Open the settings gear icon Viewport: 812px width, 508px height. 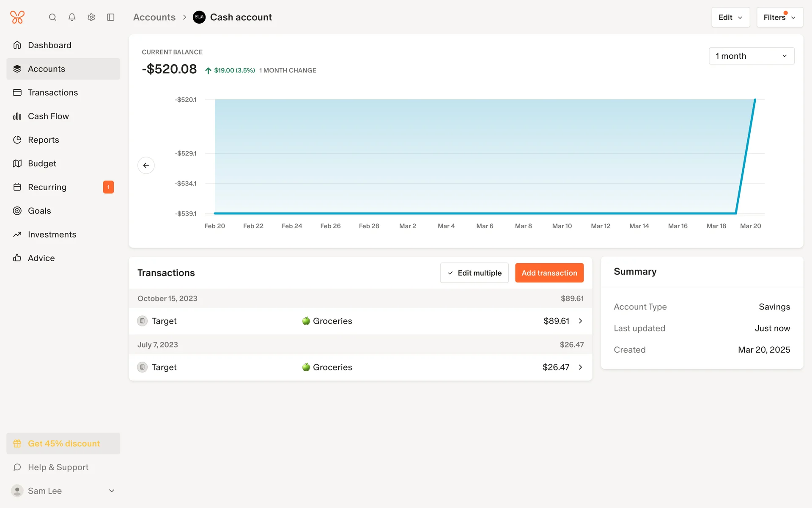pyautogui.click(x=91, y=17)
